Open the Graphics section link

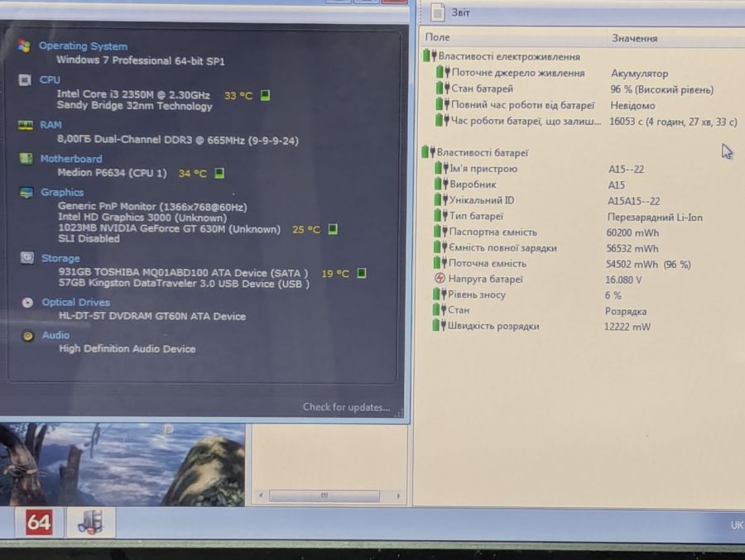click(62, 193)
